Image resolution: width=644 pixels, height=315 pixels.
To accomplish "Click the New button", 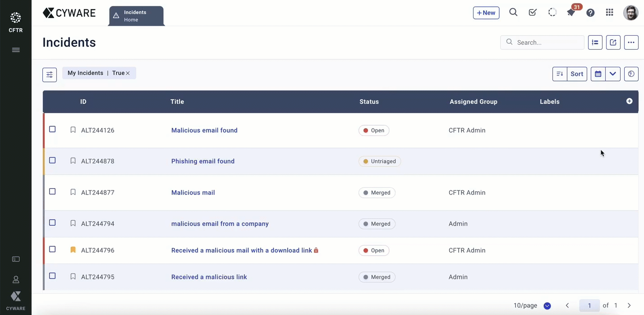I will 486,13.
